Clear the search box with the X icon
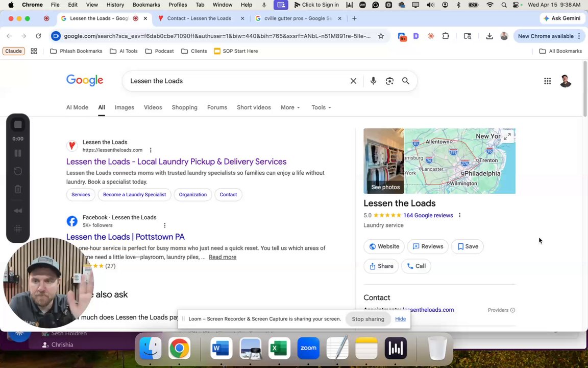Viewport: 588px width, 368px height. point(353,81)
